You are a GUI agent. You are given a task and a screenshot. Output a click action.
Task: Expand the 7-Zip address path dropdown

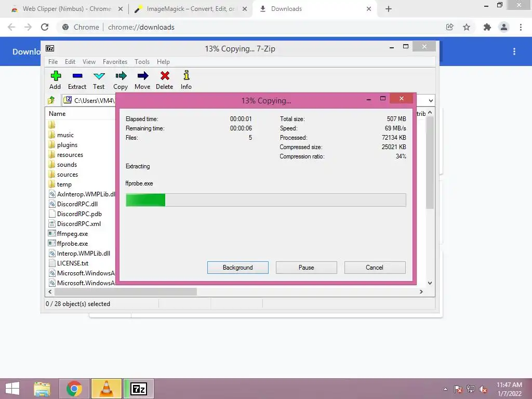pos(431,100)
